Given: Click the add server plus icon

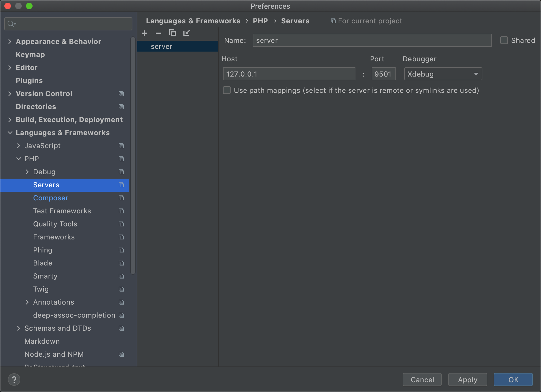Looking at the screenshot, I should [144, 33].
